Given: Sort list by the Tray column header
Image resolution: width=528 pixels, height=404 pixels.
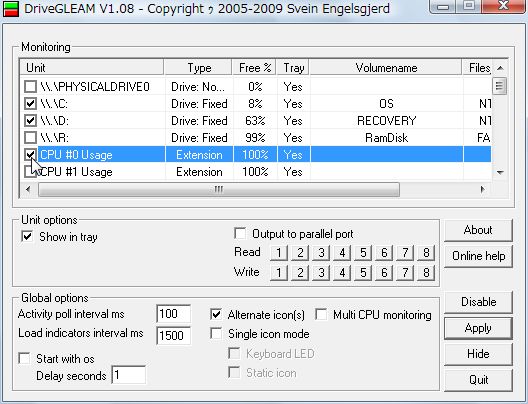Looking at the screenshot, I should click(293, 68).
